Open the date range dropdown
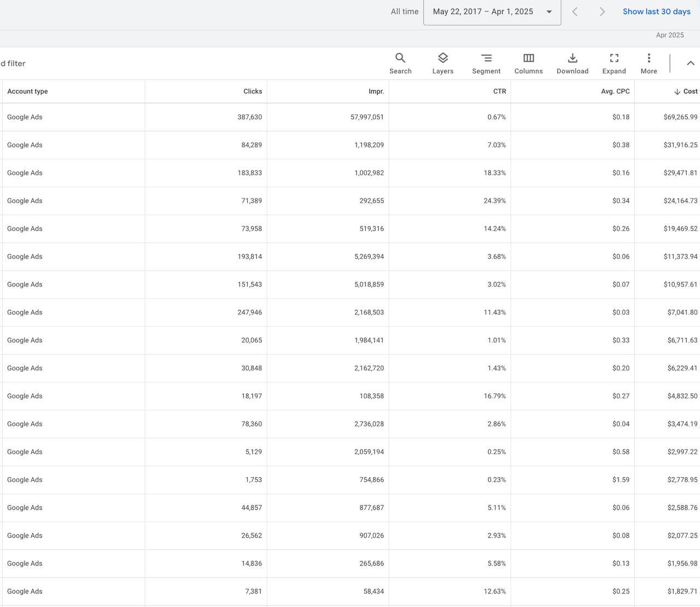Image resolution: width=700 pixels, height=607 pixels. [x=492, y=12]
